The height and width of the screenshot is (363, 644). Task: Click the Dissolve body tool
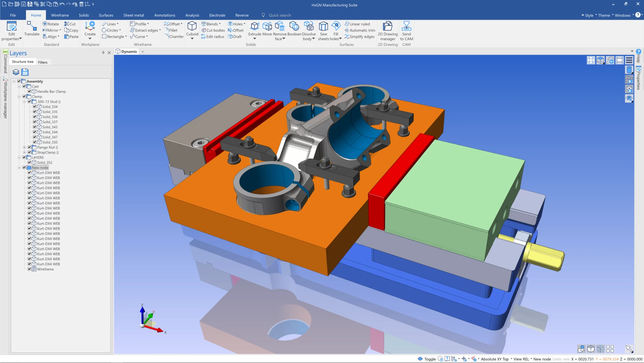point(309,31)
